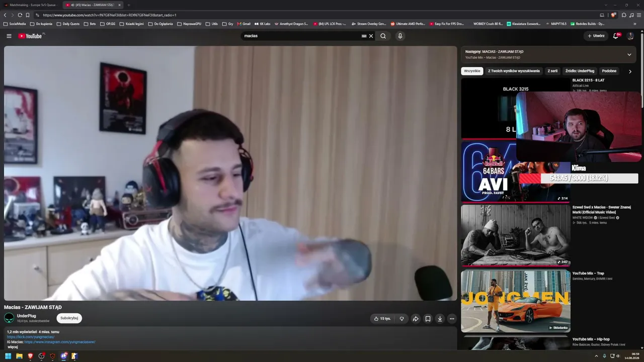Screen dimensions: 644x362
Task: Bookmark this page with the bookmark icon
Action: click(x=28, y=15)
